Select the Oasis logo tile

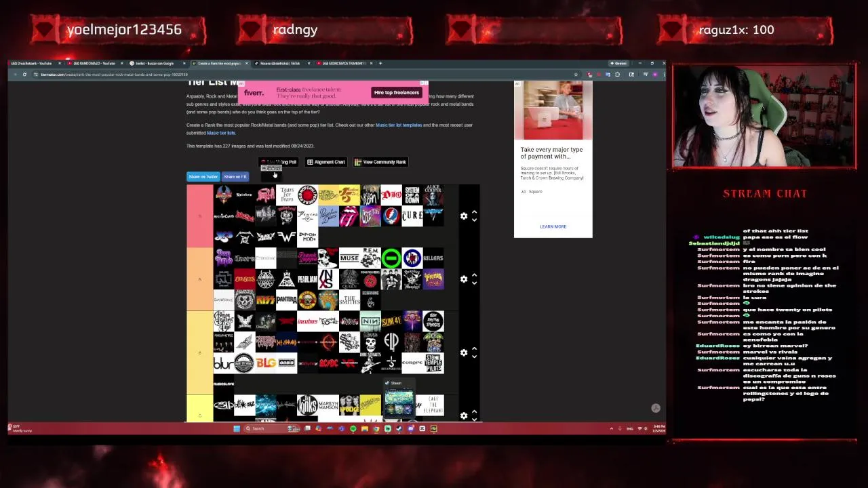pyautogui.click(x=287, y=363)
